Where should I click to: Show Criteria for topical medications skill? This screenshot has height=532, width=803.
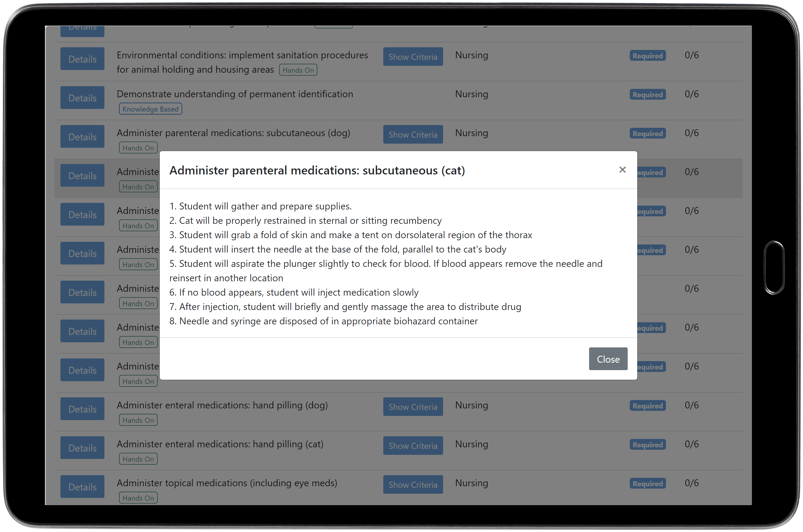point(413,484)
